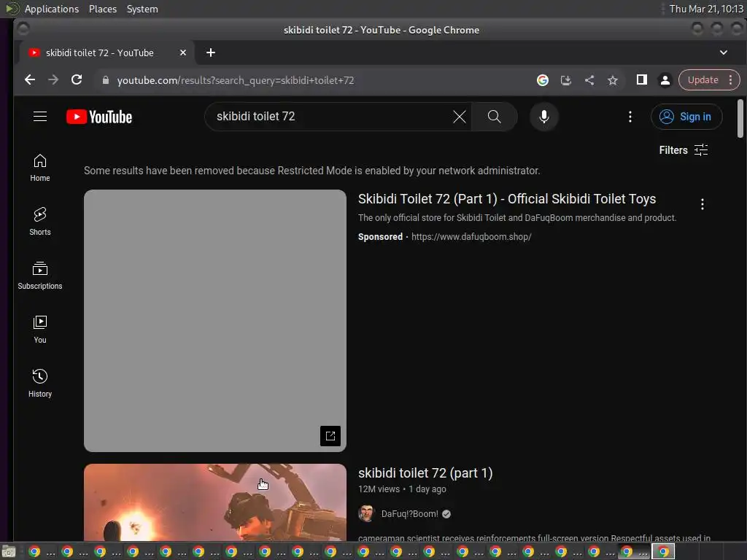Clear the search query with the X icon
Image resolution: width=747 pixels, height=560 pixels.
point(460,117)
